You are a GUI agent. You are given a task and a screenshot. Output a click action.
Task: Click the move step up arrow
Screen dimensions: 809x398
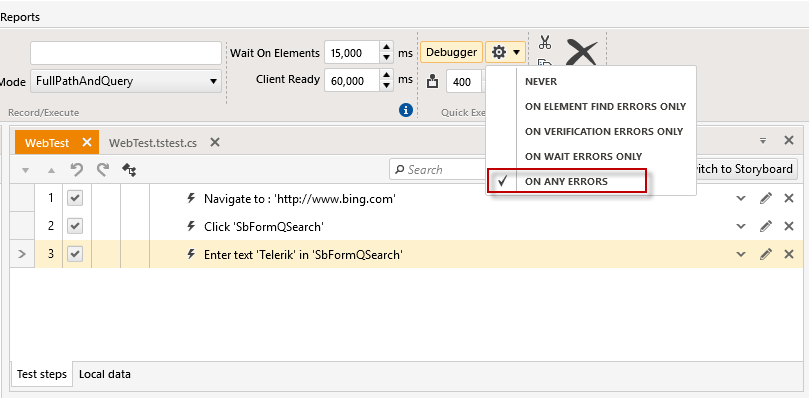(51, 170)
